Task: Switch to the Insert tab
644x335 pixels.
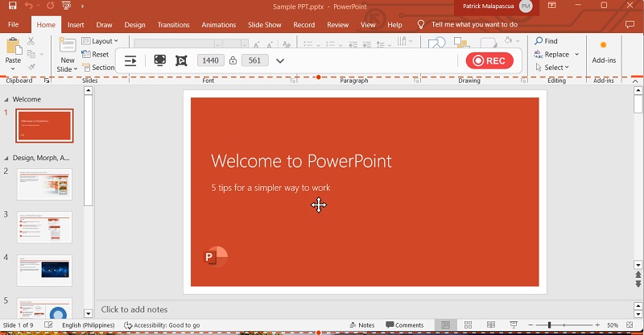Action: 76,25
